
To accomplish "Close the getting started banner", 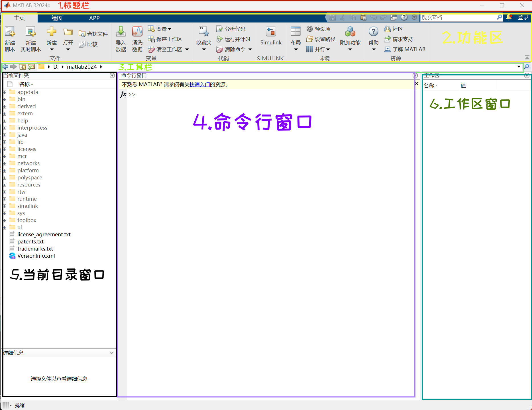I will click(417, 83).
